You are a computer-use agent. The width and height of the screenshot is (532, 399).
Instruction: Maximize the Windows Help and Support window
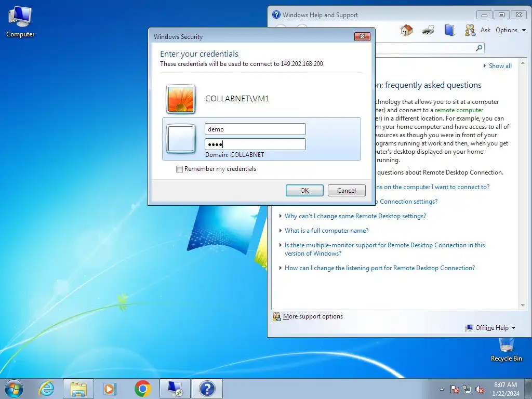[x=501, y=15]
